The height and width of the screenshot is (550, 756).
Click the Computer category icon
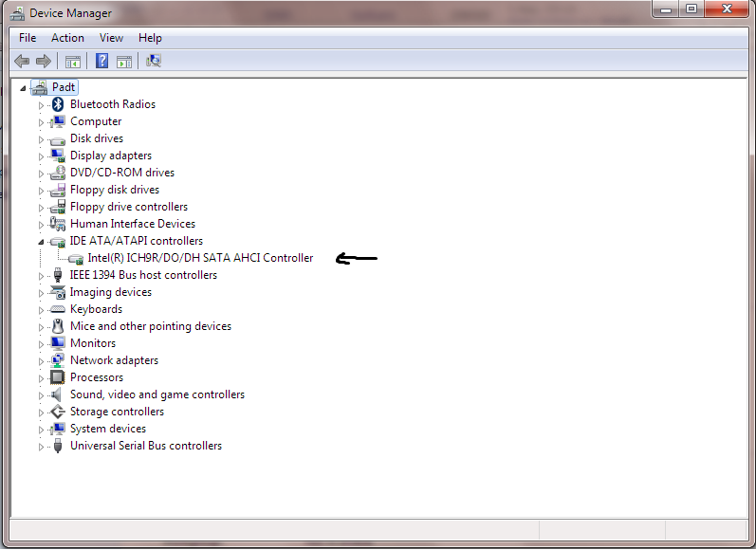tap(58, 121)
